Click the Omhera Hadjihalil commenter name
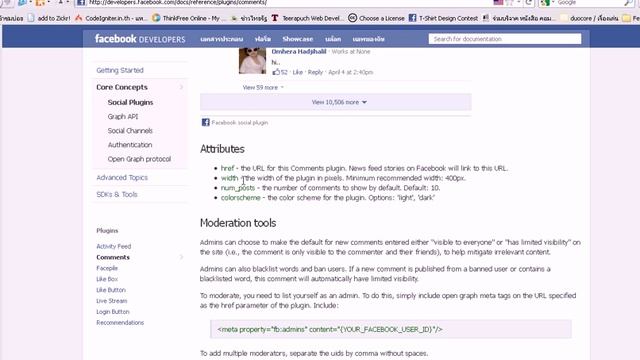This screenshot has height=360, width=640. 299,51
